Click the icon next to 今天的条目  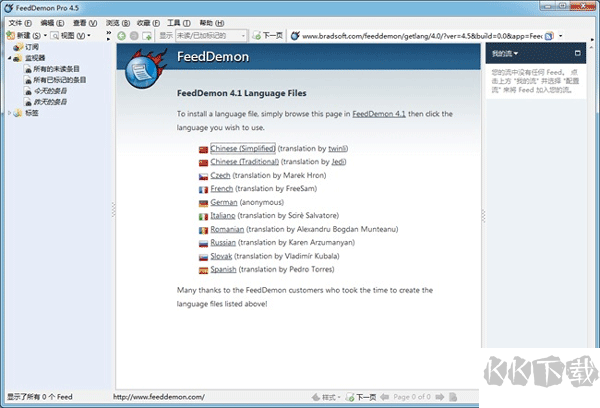(28, 91)
